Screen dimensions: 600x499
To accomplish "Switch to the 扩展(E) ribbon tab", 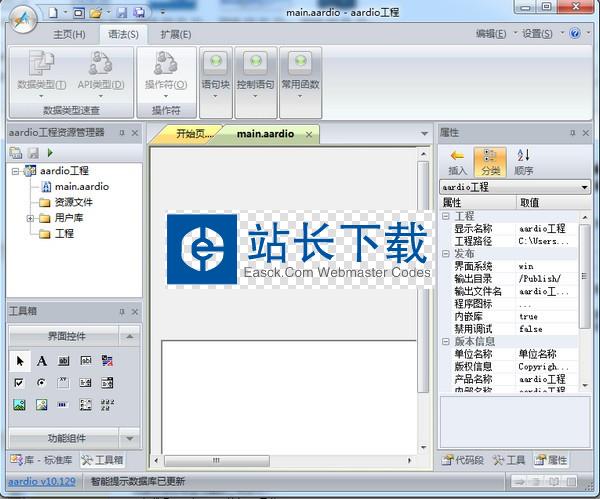I will [x=176, y=34].
